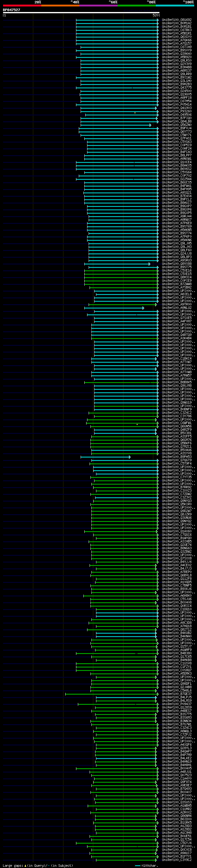Click the query end position label 520
The width and height of the screenshot is (197, 868).
coord(155,15)
